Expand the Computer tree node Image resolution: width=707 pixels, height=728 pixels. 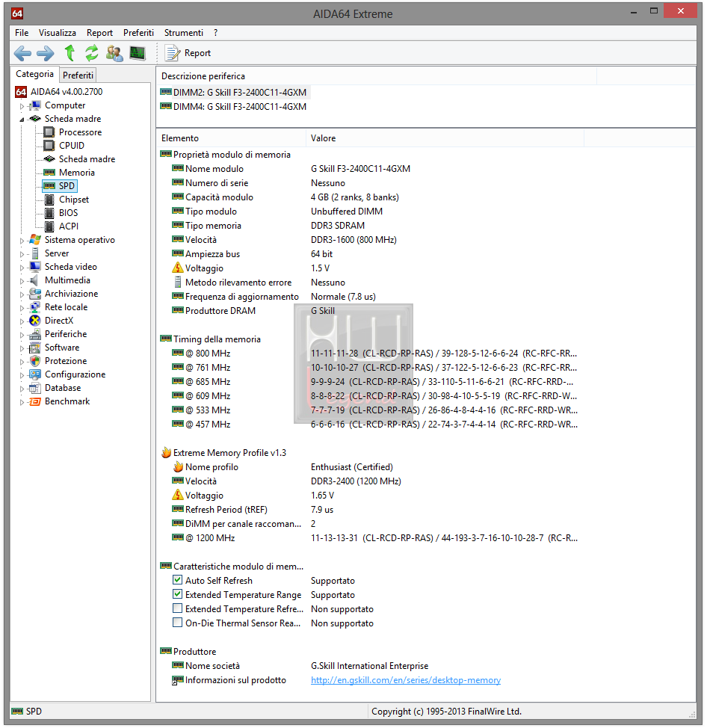[22, 106]
